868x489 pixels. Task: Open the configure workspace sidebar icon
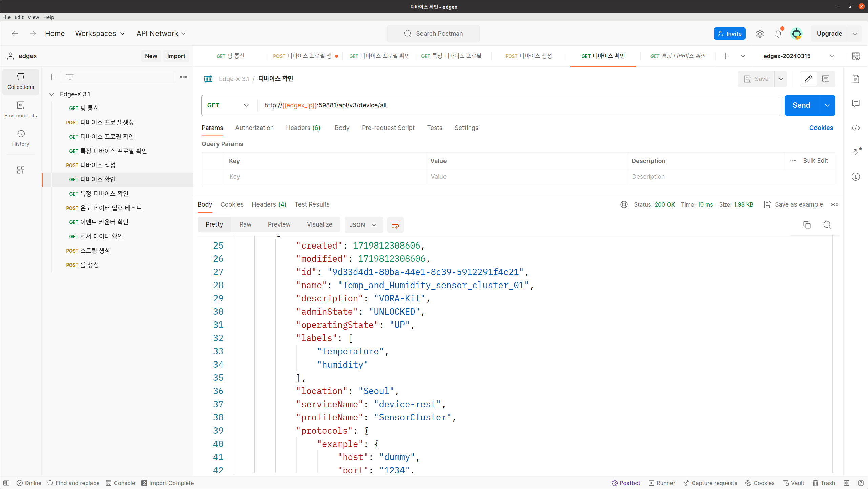pos(21,170)
